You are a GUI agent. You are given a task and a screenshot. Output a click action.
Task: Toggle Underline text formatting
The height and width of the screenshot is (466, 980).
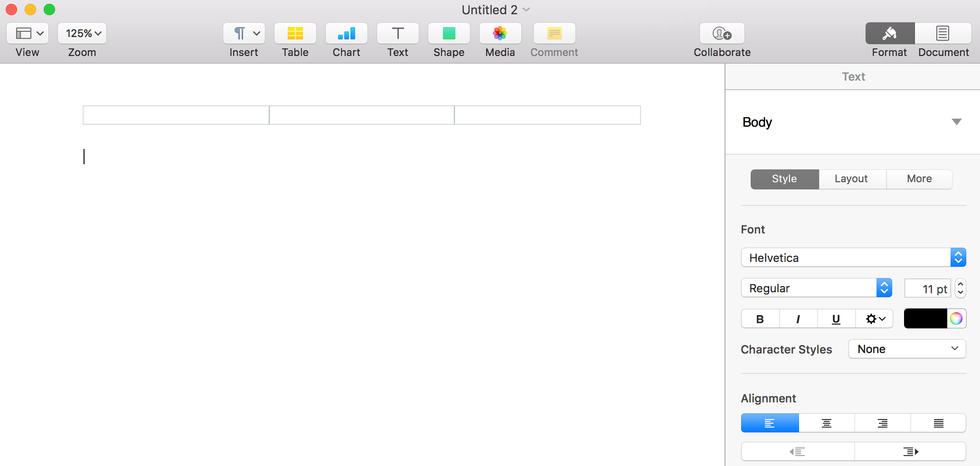click(x=836, y=319)
